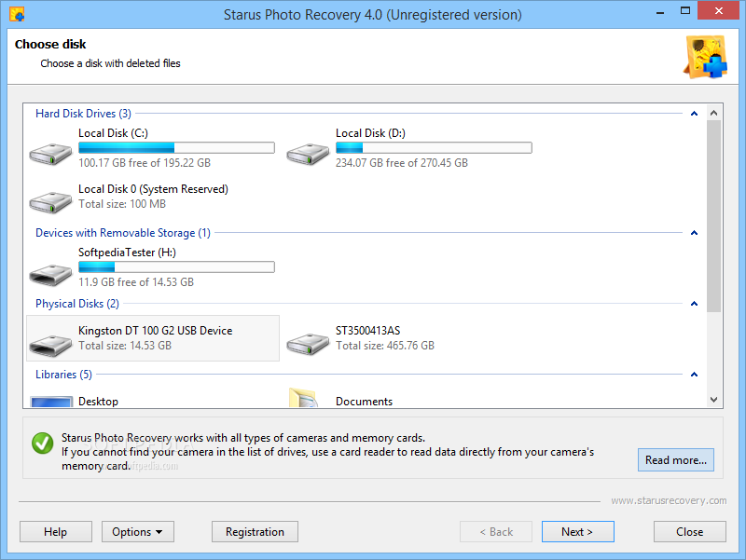
Task: Click the SoftpediaTester (H:) usage bar
Action: pos(176,267)
